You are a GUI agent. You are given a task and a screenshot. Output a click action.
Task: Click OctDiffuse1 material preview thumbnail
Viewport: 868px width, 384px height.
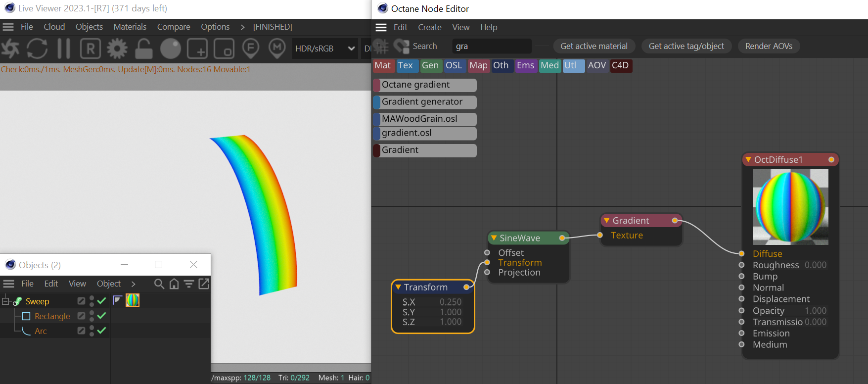[790, 207]
